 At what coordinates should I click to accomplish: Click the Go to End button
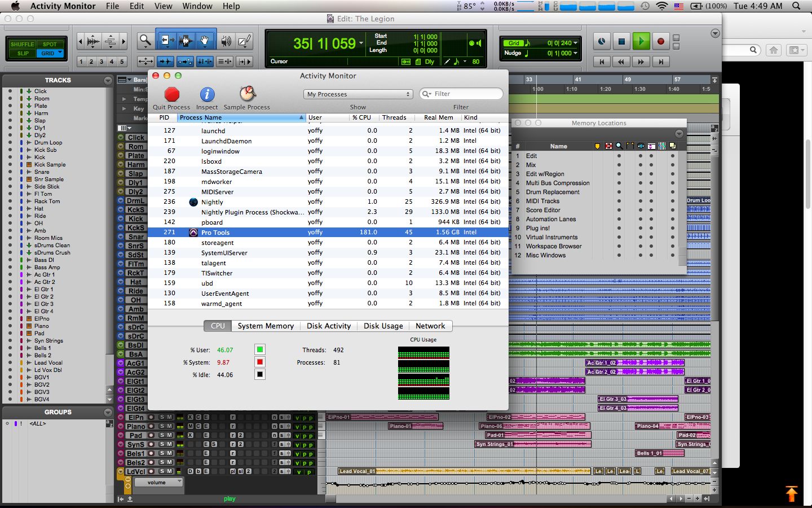click(660, 62)
